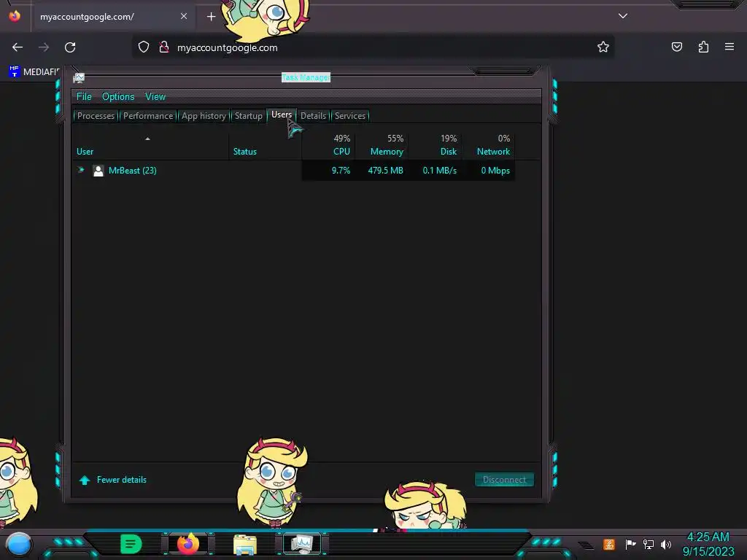Viewport: 747px width, 560px height.
Task: Click the insecure padlock icon in address bar
Action: [164, 47]
